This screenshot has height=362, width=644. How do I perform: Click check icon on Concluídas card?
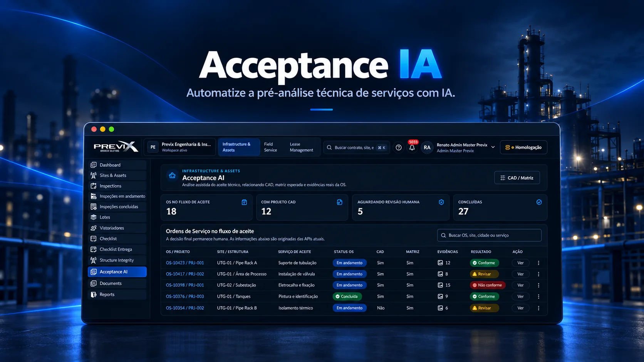pyautogui.click(x=539, y=202)
